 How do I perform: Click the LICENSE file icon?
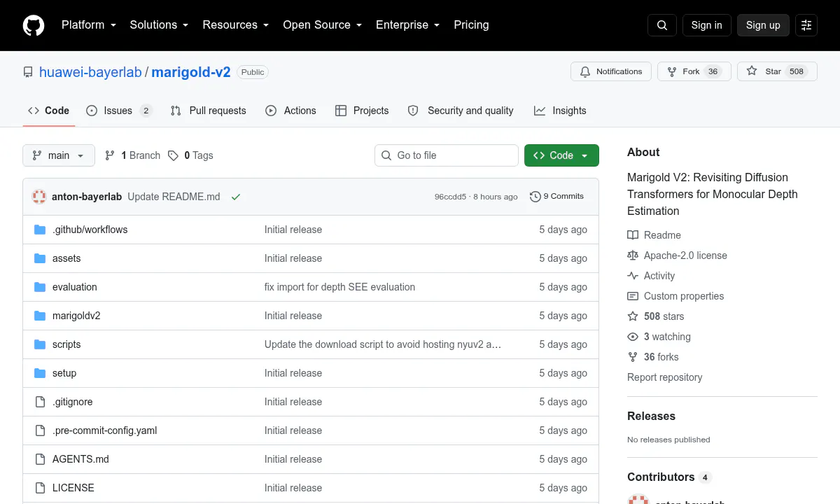click(40, 488)
